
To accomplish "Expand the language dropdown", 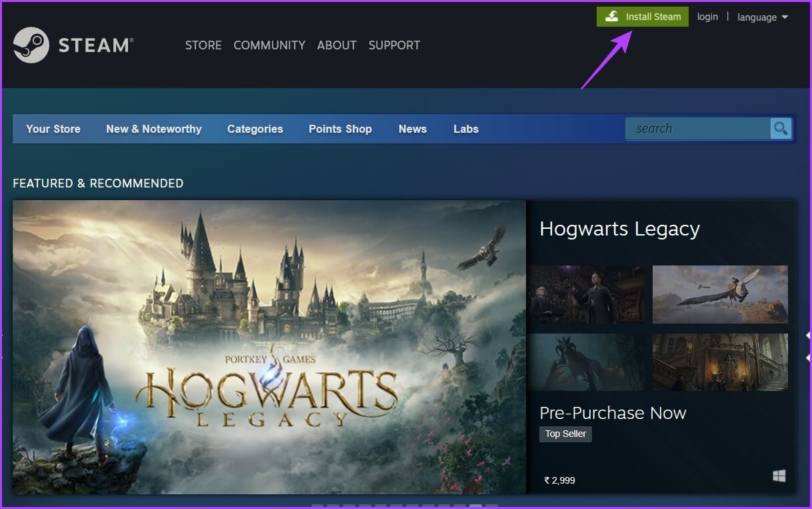I will click(x=763, y=17).
